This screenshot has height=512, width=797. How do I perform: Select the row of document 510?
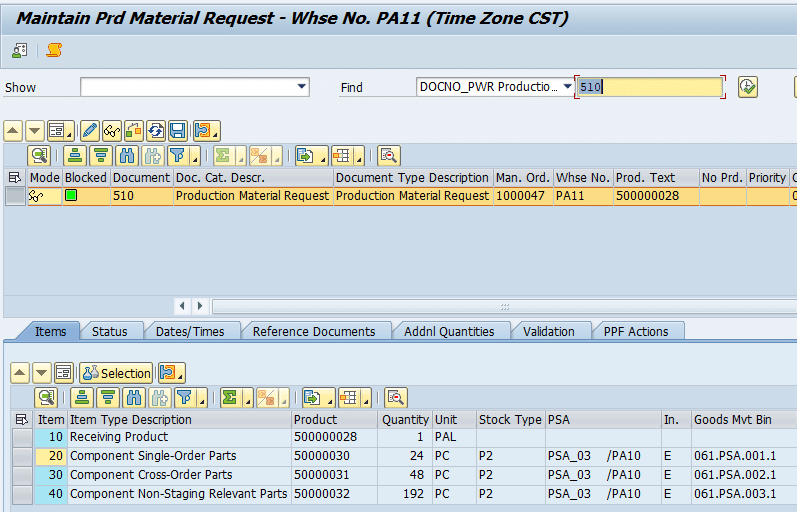click(14, 196)
